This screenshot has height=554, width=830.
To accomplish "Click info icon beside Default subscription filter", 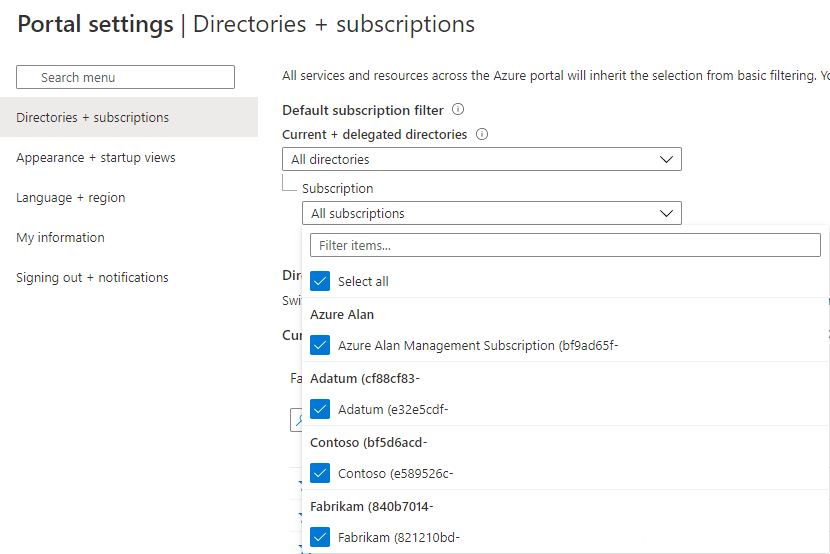I will pos(458,110).
